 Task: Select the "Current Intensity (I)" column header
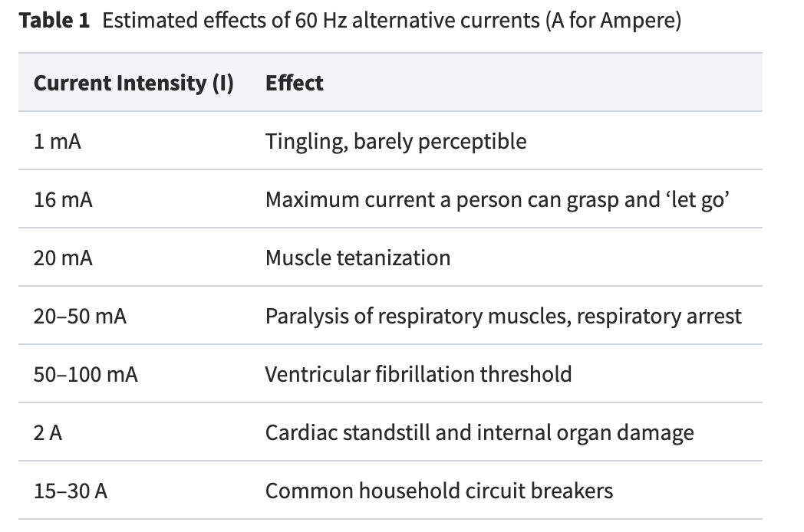pos(133,83)
